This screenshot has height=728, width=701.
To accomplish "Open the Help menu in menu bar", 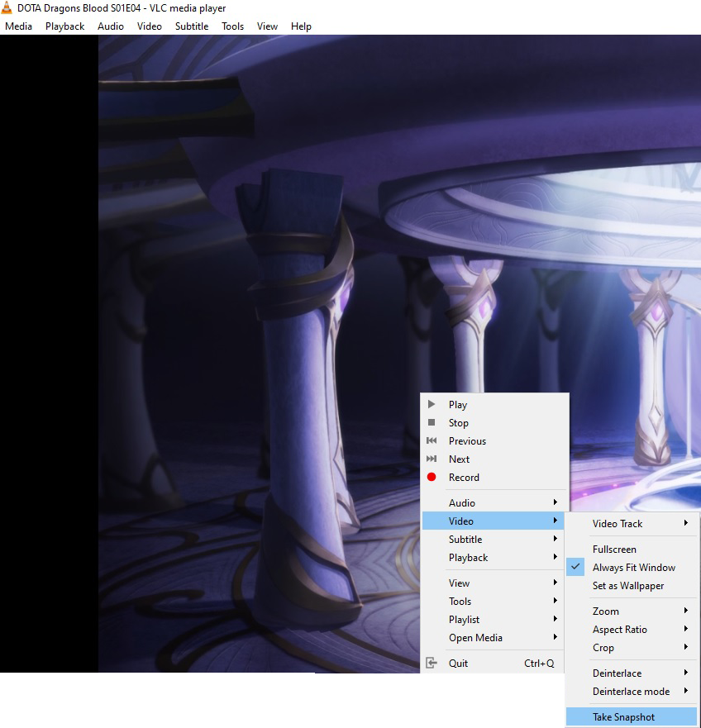I will [301, 26].
